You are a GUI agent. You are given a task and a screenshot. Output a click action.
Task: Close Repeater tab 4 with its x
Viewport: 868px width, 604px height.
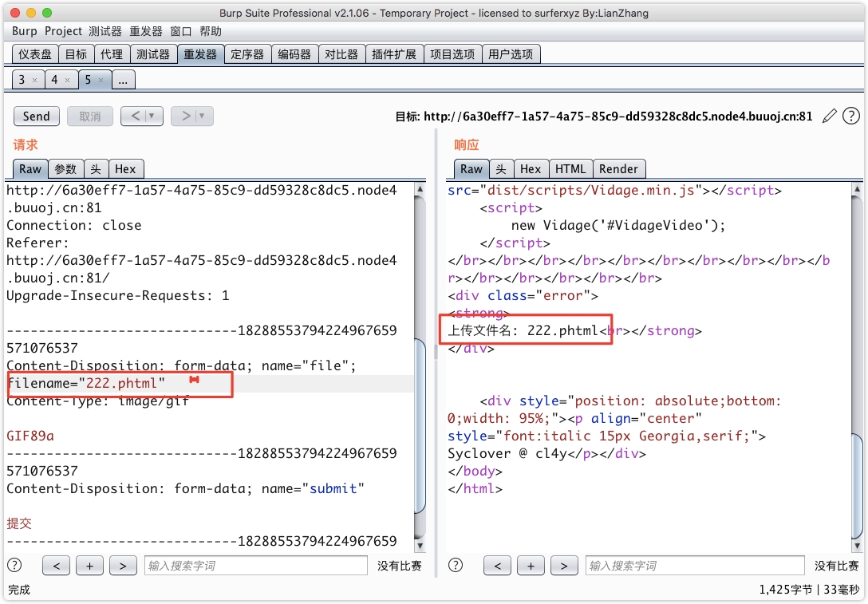click(x=68, y=81)
